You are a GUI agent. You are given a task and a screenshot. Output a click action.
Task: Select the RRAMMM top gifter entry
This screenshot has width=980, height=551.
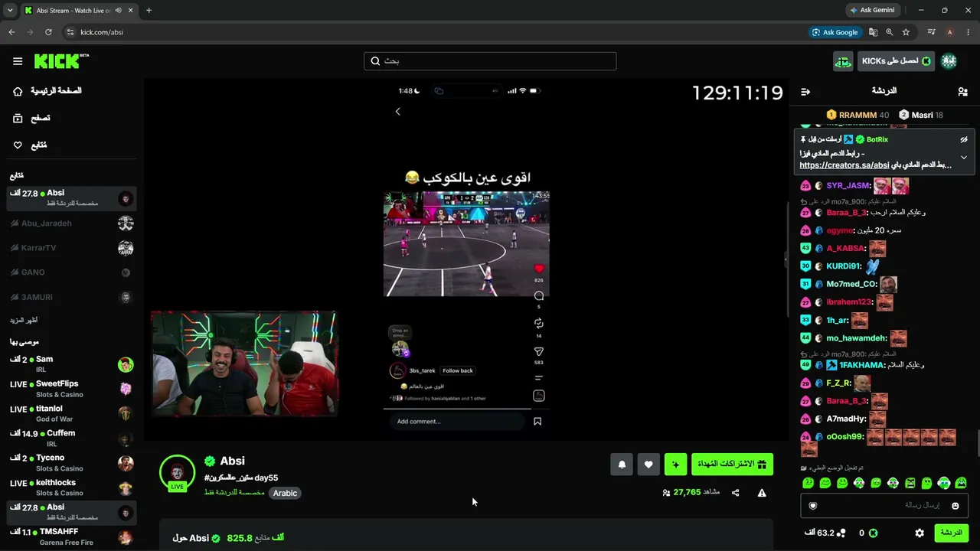(857, 115)
